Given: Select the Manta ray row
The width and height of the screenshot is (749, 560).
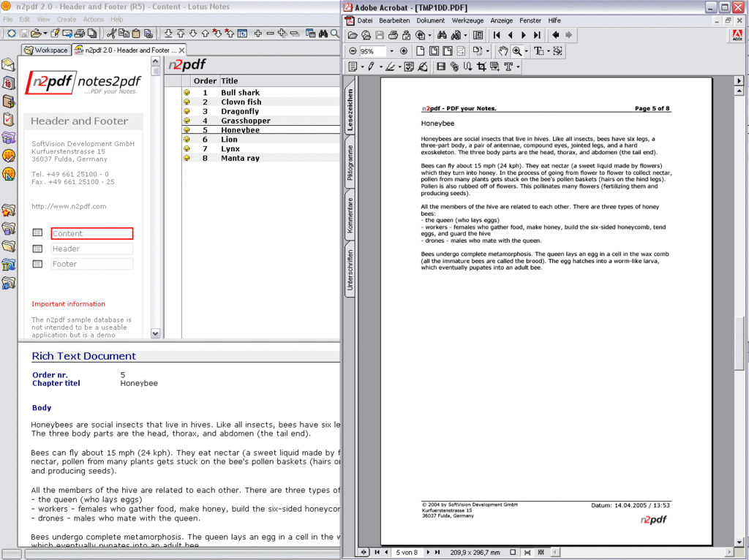Looking at the screenshot, I should pyautogui.click(x=261, y=158).
